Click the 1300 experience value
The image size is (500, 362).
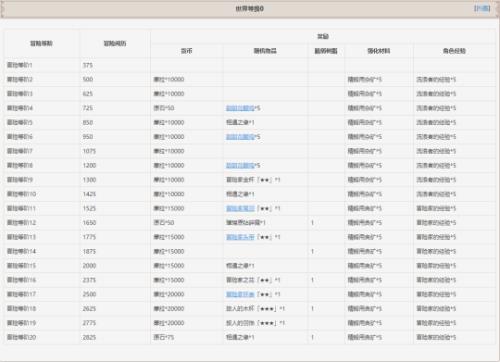pyautogui.click(x=89, y=180)
